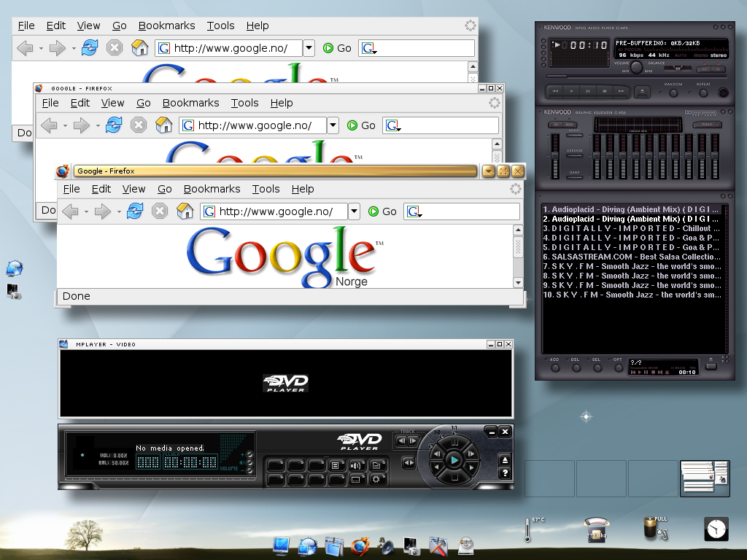Open File menu in front Firefox window
Image resolution: width=747 pixels, height=560 pixels.
(71, 189)
